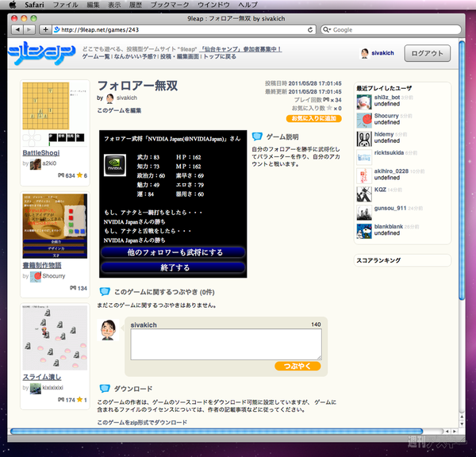Image resolution: width=476 pixels, height=457 pixels.
Task: Open the ヘルプ menu
Action: [x=248, y=5]
